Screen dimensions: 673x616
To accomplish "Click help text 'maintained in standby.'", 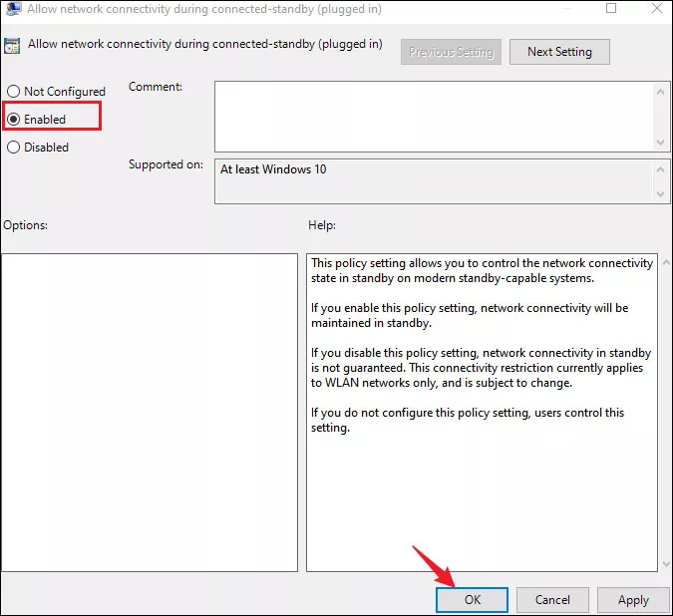I will (371, 323).
